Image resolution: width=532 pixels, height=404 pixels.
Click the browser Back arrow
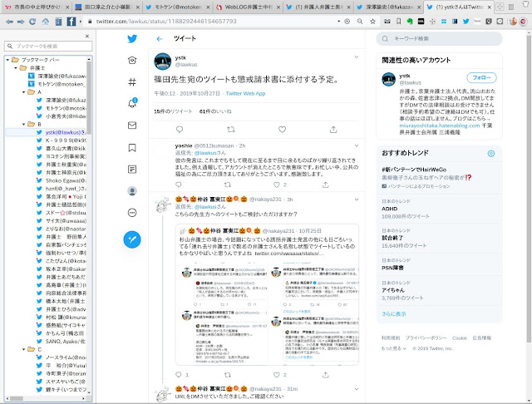(x=9, y=22)
